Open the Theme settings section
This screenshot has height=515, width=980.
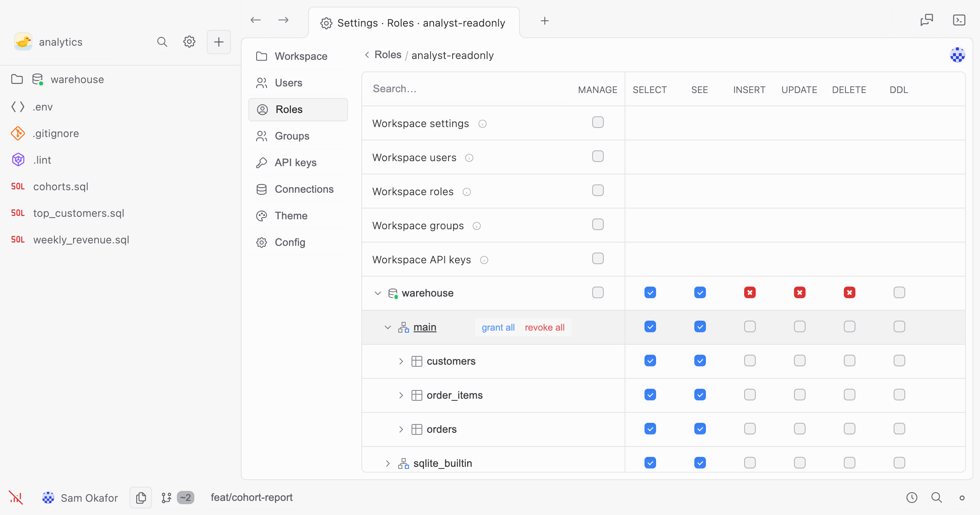click(x=298, y=216)
